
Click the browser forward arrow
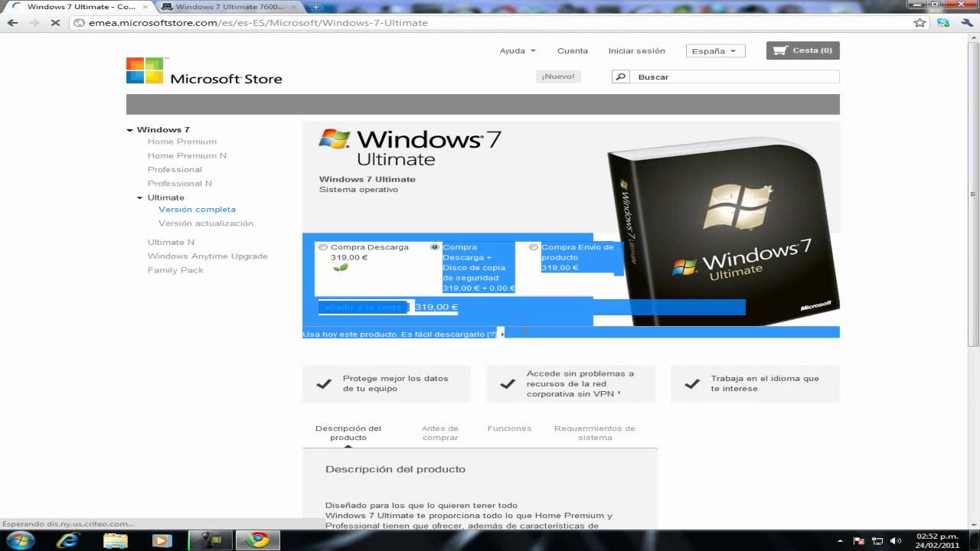[34, 23]
